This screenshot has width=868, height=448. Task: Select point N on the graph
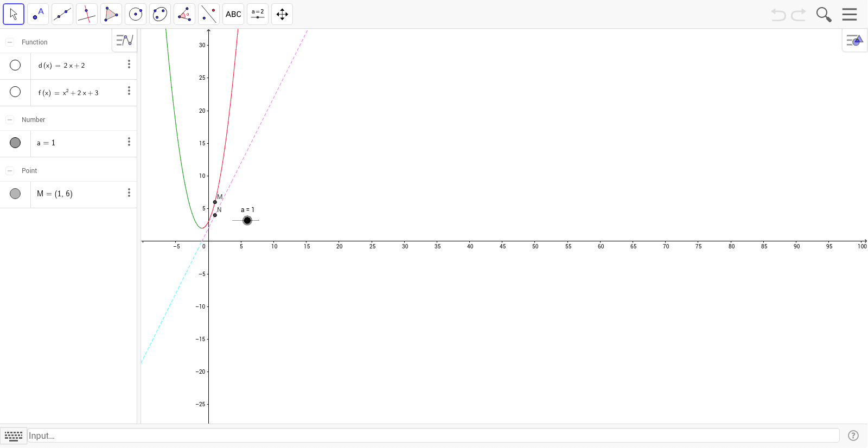click(x=215, y=215)
